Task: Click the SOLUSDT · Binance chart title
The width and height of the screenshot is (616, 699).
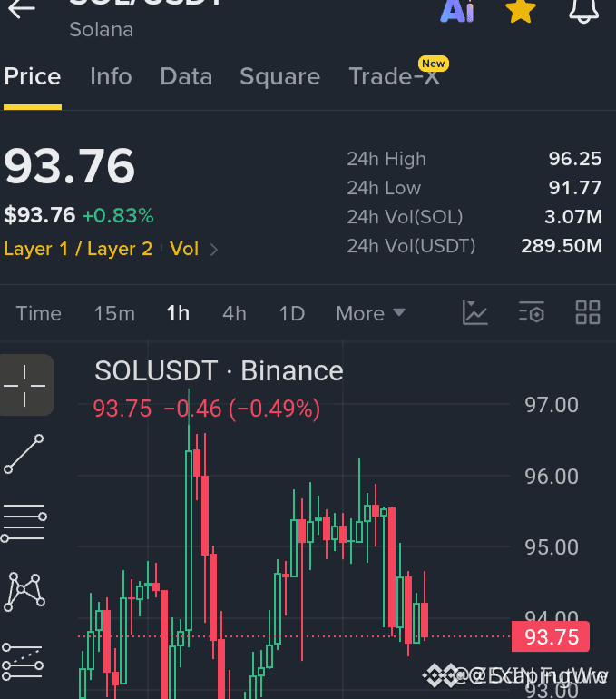Action: point(219,370)
